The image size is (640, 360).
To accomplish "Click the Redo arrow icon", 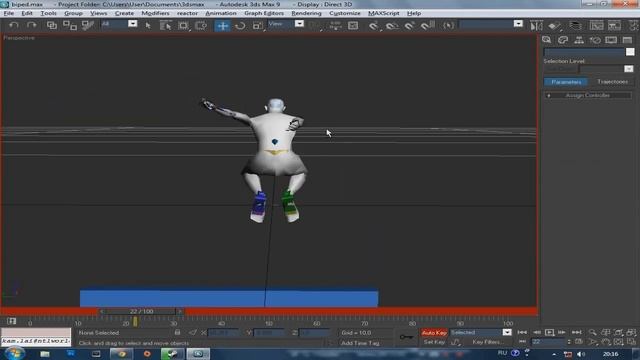I will tap(31, 25).
